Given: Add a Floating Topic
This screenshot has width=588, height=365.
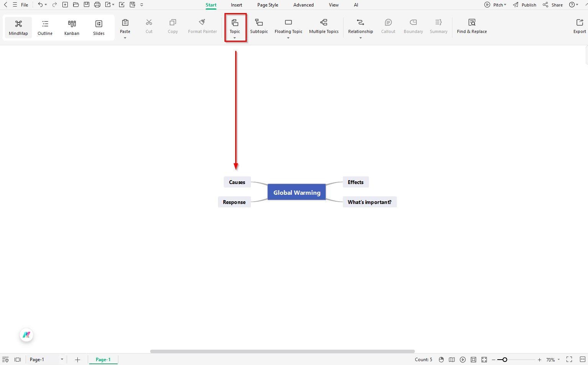Looking at the screenshot, I should pos(288,26).
